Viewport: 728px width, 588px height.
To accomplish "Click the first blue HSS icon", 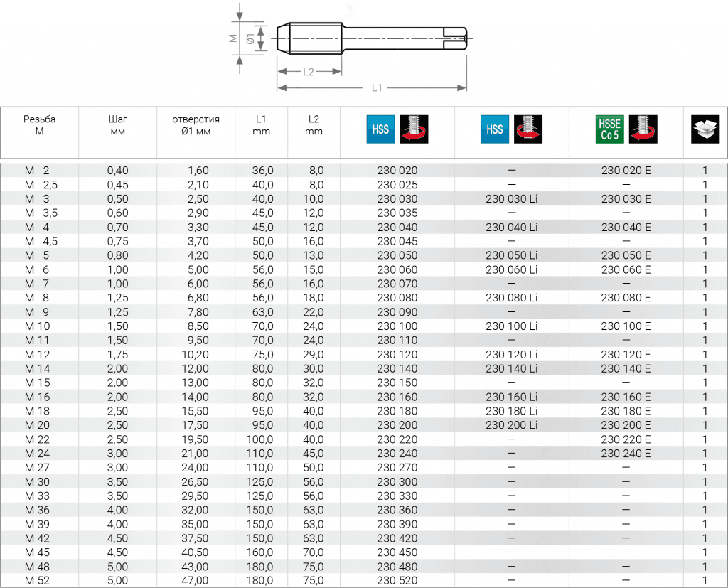I will click(x=380, y=129).
